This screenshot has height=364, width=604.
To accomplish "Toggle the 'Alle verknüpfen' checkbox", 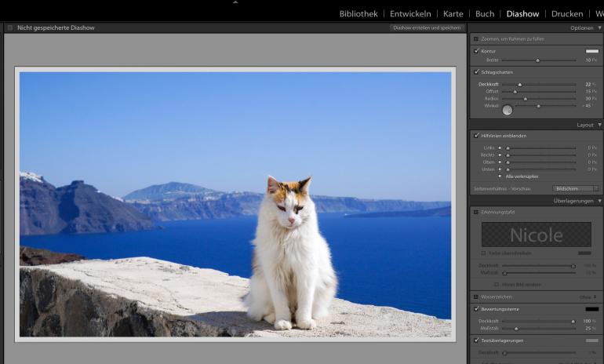I will [x=500, y=177].
